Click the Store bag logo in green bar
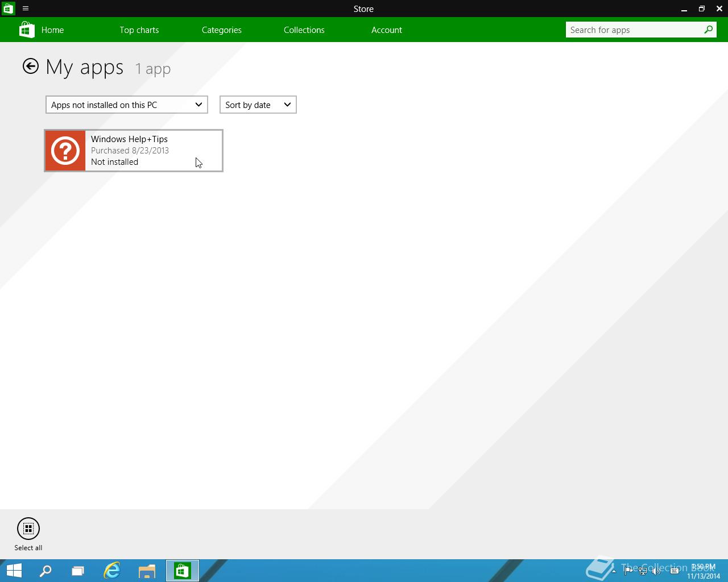728x582 pixels. [x=27, y=30]
